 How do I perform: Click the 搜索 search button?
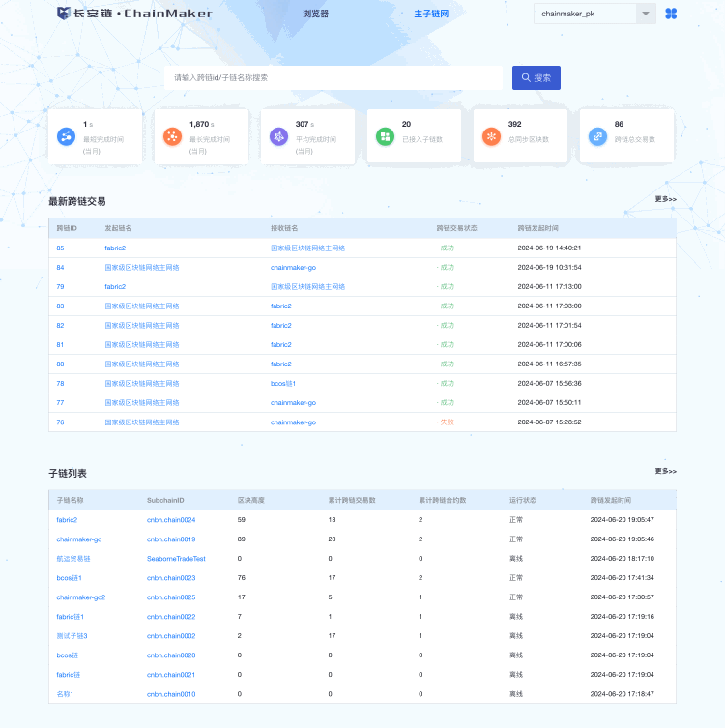point(536,77)
